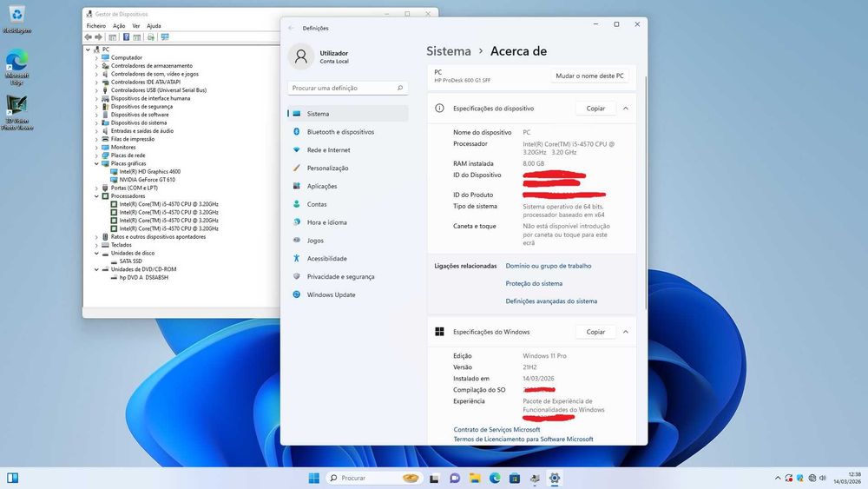Click the Procurar uma definição search field

[348, 88]
